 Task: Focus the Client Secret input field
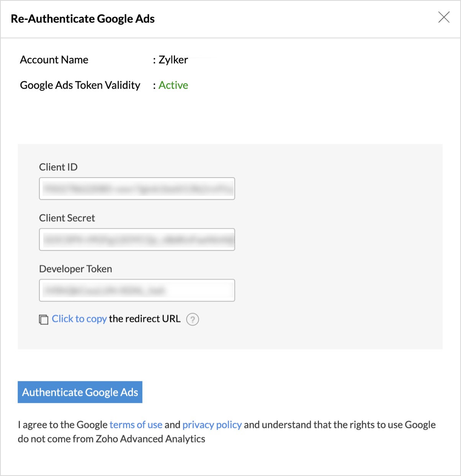click(137, 240)
